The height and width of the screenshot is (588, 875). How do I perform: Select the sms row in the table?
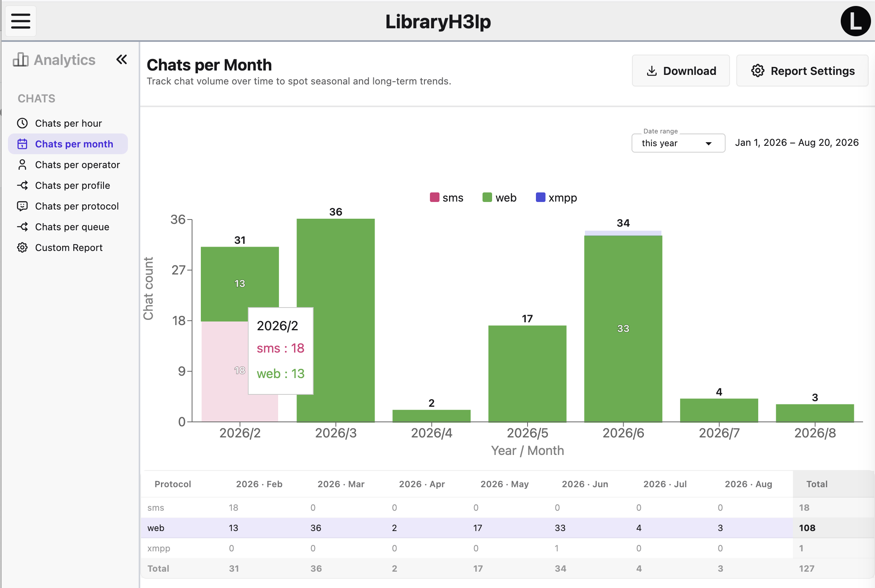coord(507,508)
